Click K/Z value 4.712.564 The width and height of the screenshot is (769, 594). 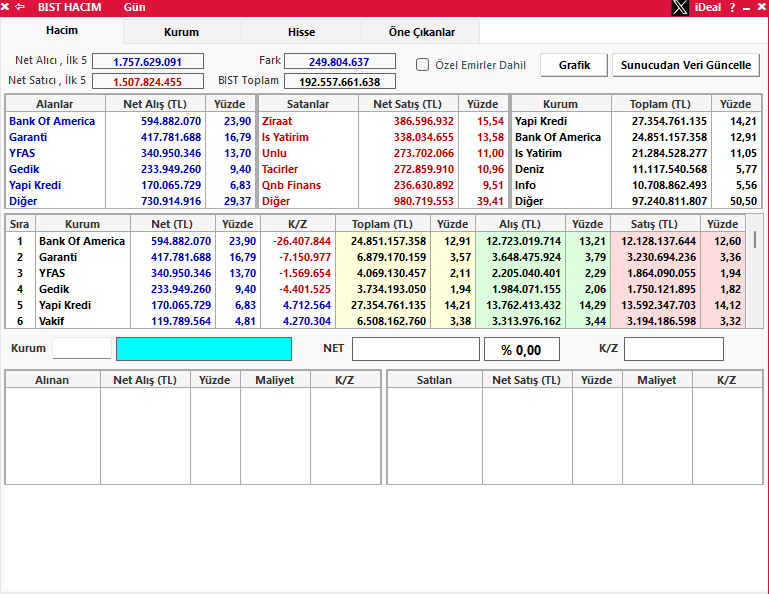(307, 306)
